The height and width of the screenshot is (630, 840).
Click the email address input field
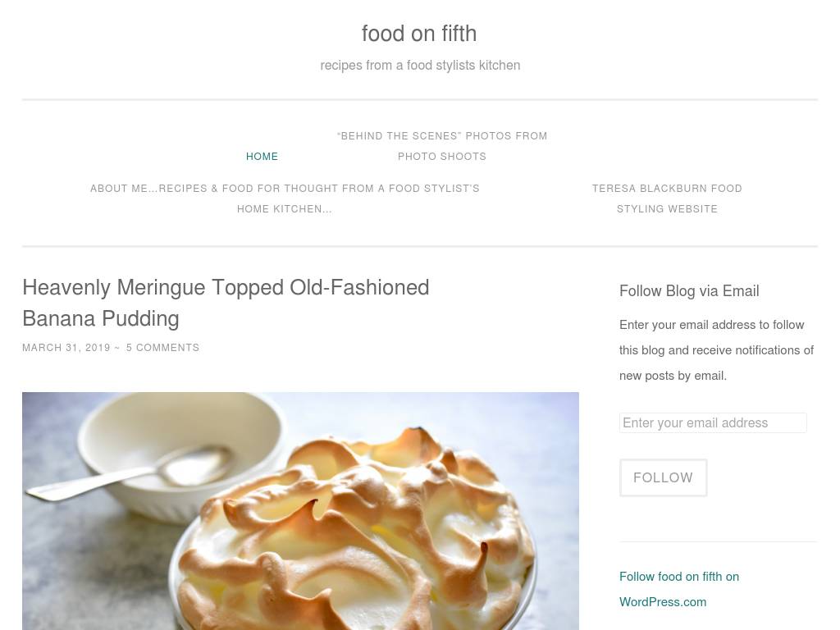[713, 422]
